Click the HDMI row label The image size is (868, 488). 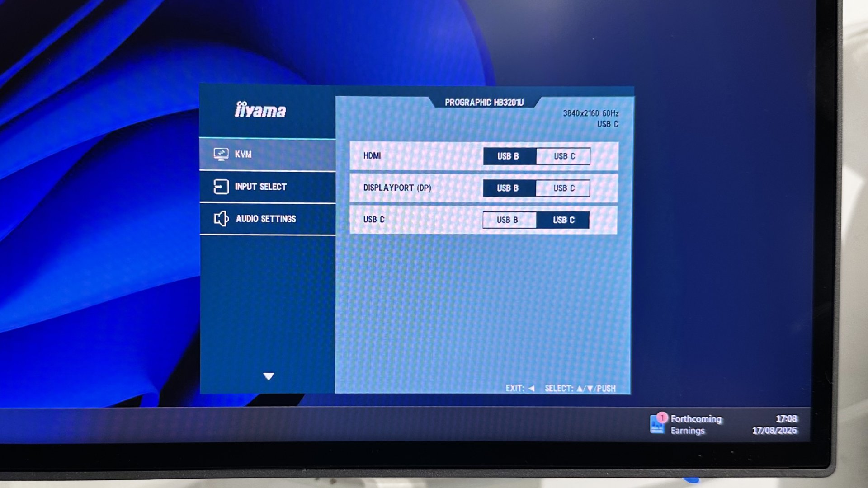point(372,156)
